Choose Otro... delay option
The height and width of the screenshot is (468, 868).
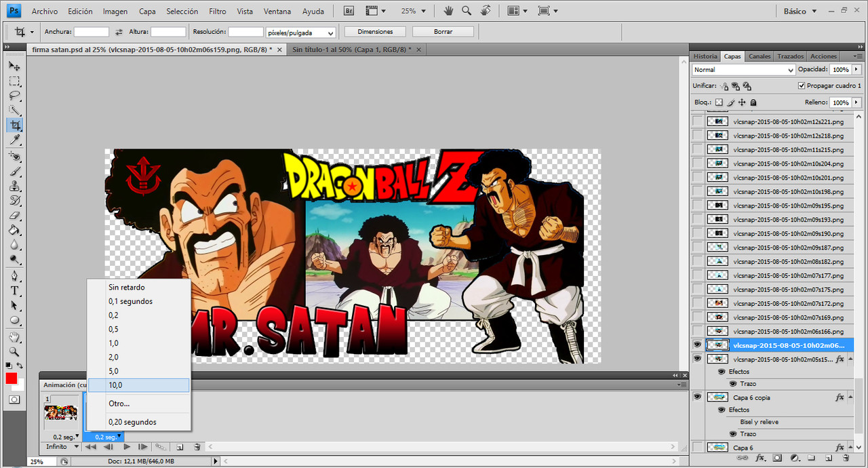point(139,404)
